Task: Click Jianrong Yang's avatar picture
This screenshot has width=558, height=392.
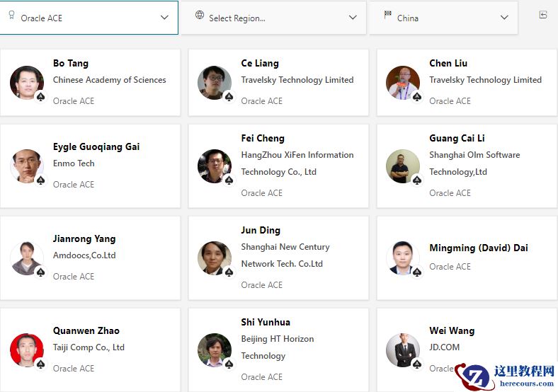Action: coord(27,258)
